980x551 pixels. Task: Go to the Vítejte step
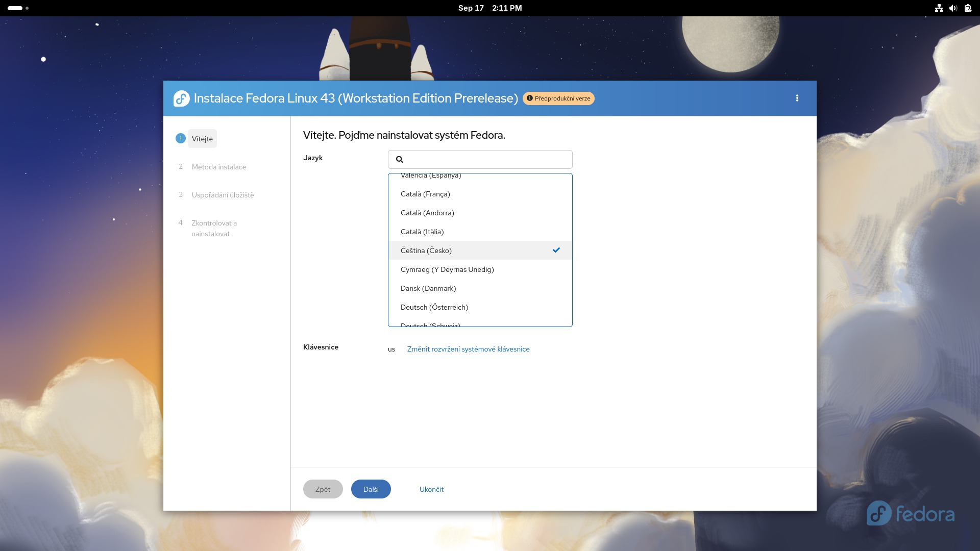[x=202, y=139]
